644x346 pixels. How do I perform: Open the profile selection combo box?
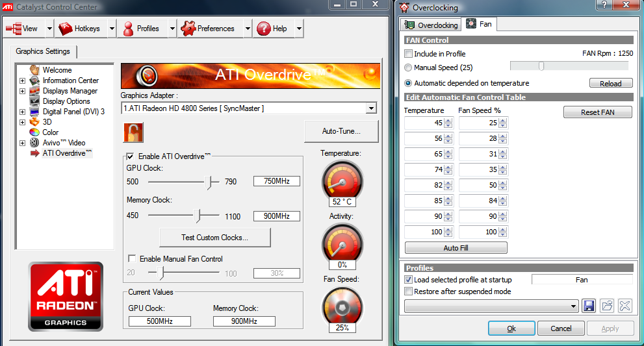pyautogui.click(x=491, y=306)
